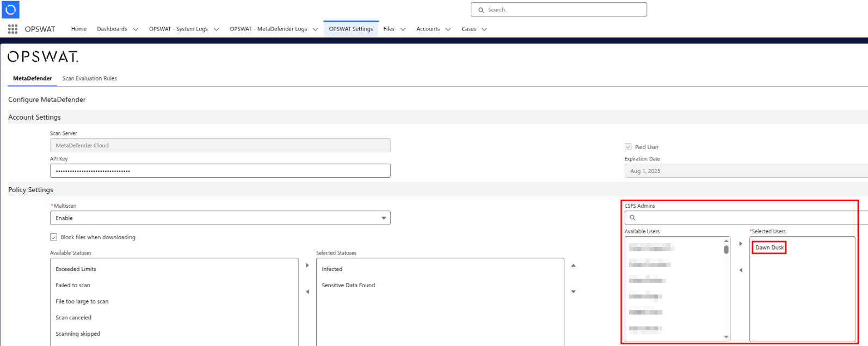
Task: Go to the Home tab
Action: pos(79,29)
